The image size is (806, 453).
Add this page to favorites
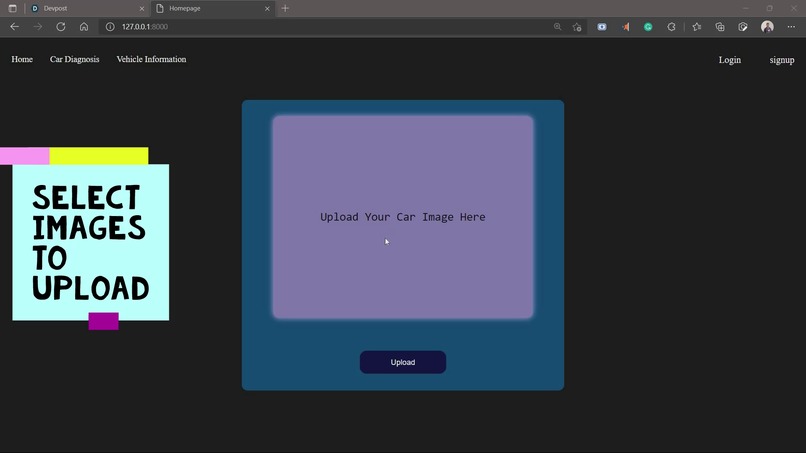pos(577,27)
